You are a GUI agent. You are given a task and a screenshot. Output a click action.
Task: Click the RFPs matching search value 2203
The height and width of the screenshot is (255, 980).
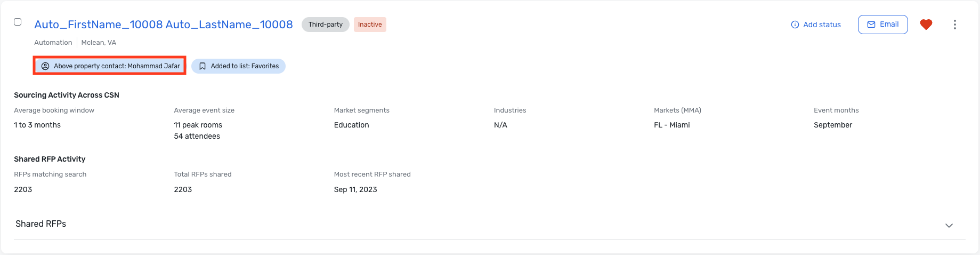pyautogui.click(x=23, y=189)
